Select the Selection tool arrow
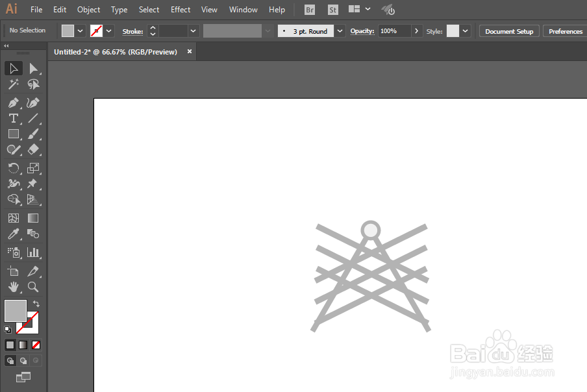Viewport: 587px width, 392px height. [x=14, y=68]
